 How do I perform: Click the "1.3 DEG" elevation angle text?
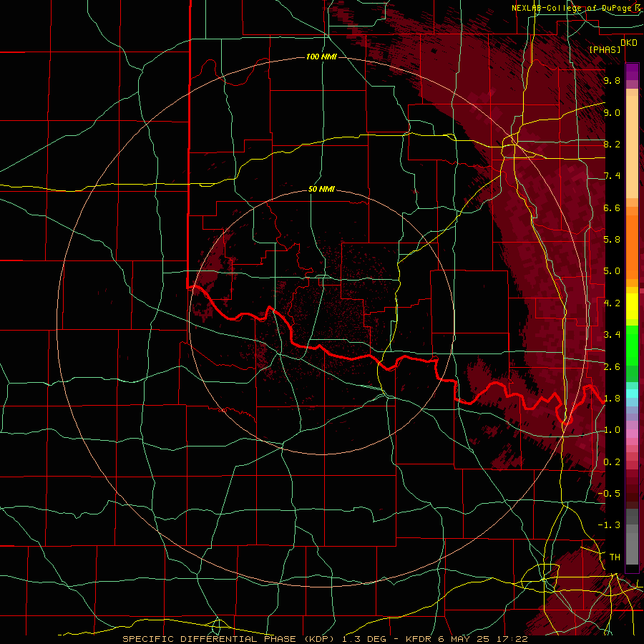click(x=366, y=639)
